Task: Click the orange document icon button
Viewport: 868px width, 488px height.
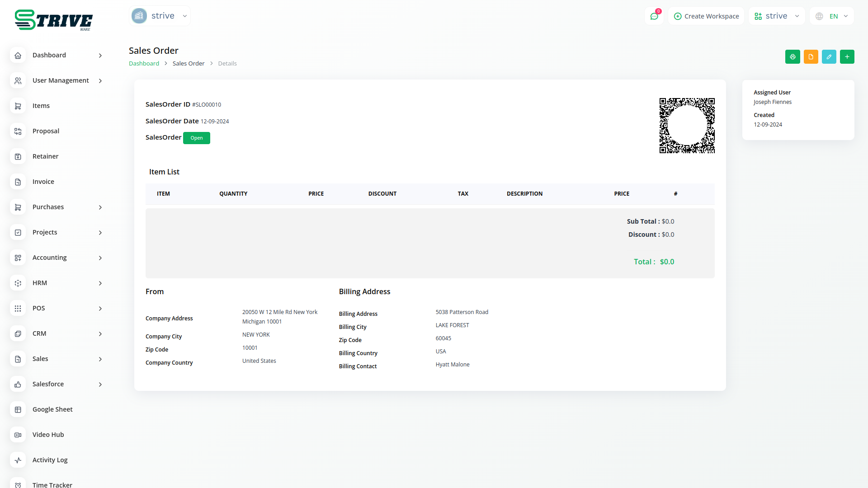Action: 811,57
